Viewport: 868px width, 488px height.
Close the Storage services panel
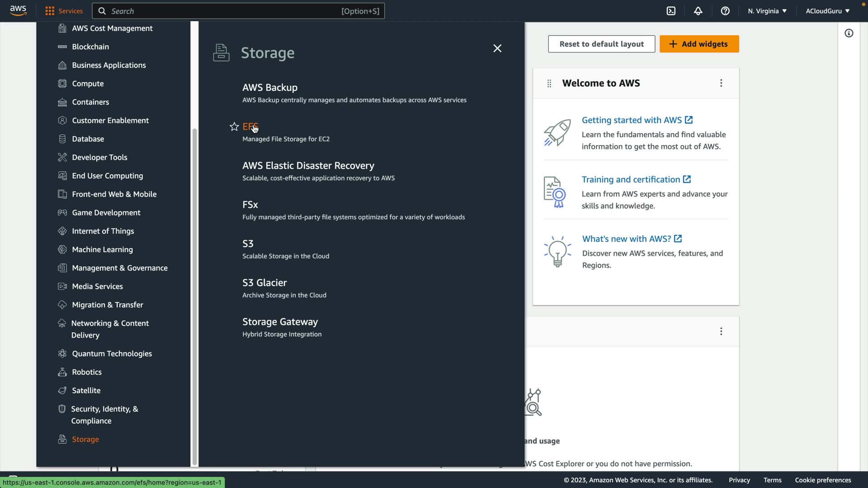click(x=497, y=48)
